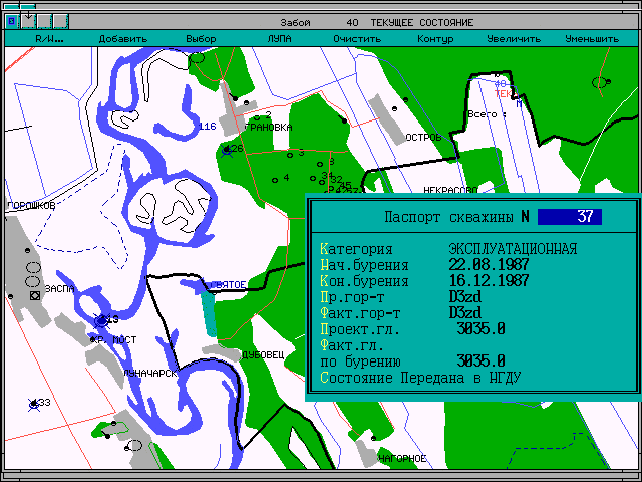Click well point 4 in green area
The width and height of the screenshot is (642, 482).
(275, 180)
